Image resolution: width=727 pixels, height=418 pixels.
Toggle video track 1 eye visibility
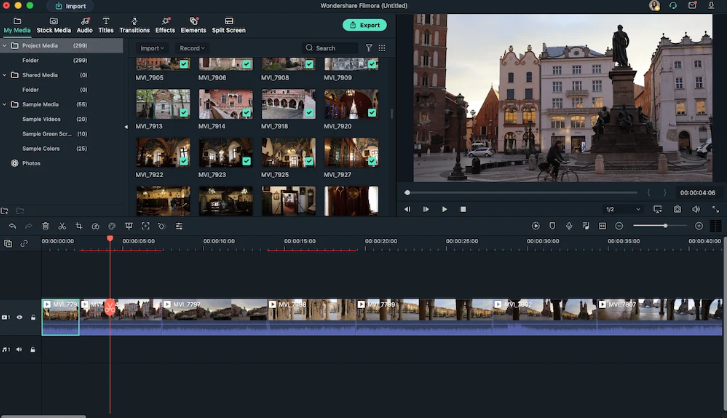(x=19, y=317)
